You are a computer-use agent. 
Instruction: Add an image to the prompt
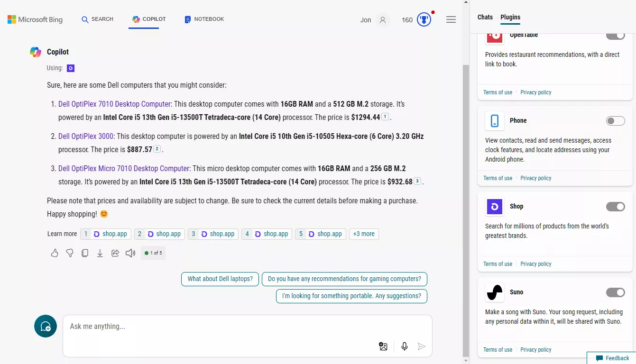coord(383,346)
